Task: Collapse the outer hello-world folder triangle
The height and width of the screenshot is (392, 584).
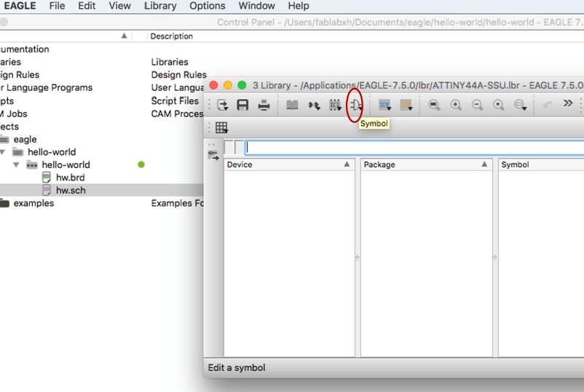Action: click(x=3, y=152)
